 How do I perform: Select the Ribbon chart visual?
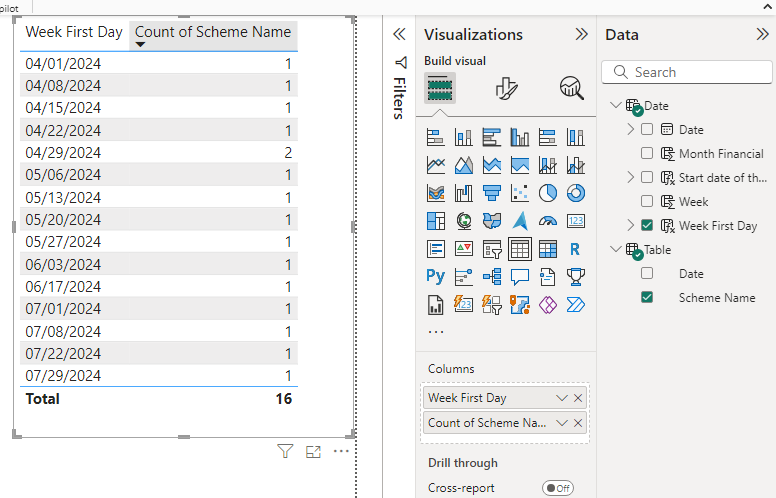(436, 193)
